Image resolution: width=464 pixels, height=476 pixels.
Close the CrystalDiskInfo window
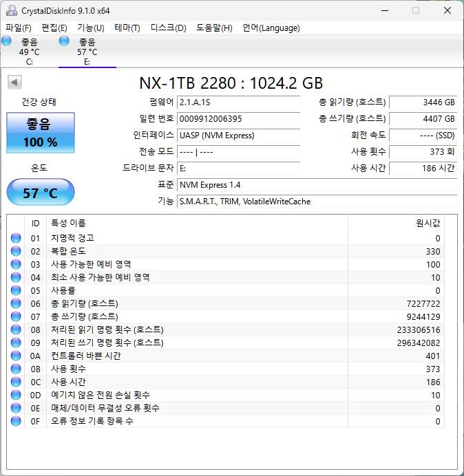coord(447,10)
